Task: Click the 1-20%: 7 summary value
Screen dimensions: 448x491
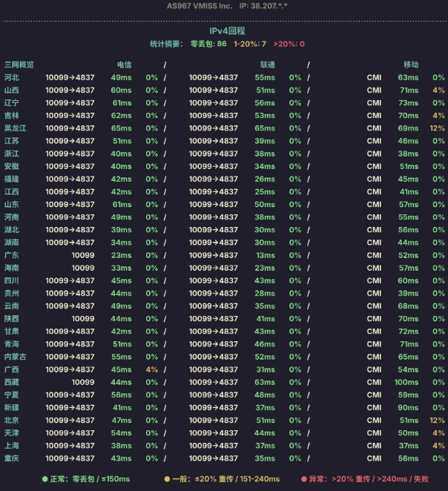Action: (250, 44)
